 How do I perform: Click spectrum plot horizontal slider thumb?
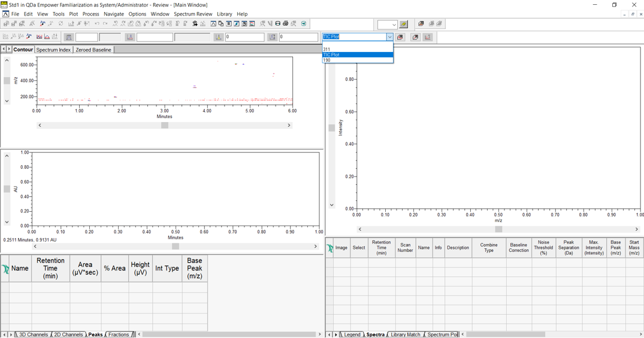point(498,229)
